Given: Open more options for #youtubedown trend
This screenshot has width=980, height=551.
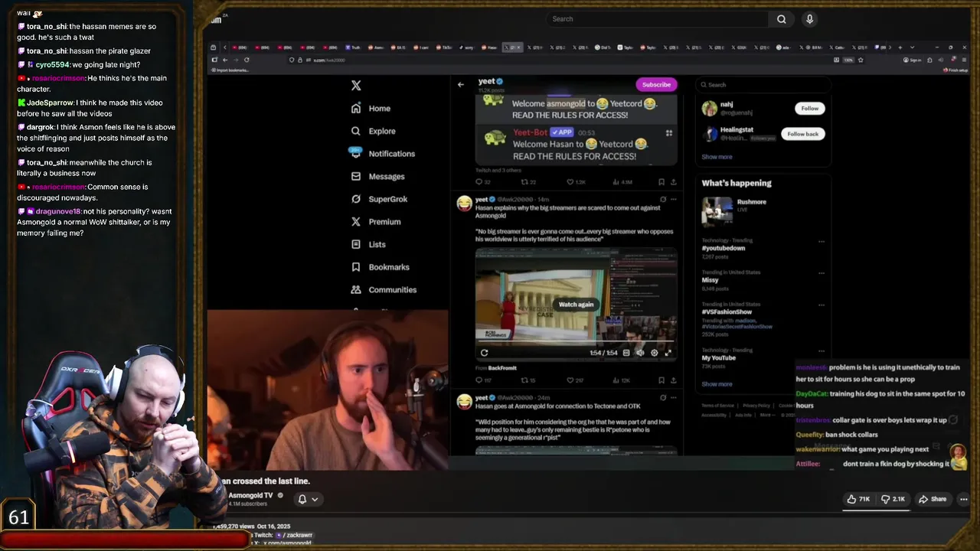Looking at the screenshot, I should (x=822, y=241).
